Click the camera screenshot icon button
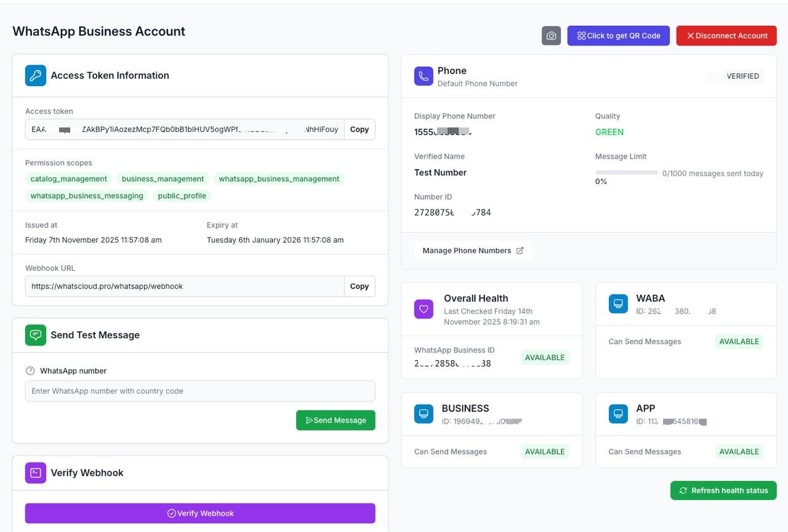 click(551, 36)
